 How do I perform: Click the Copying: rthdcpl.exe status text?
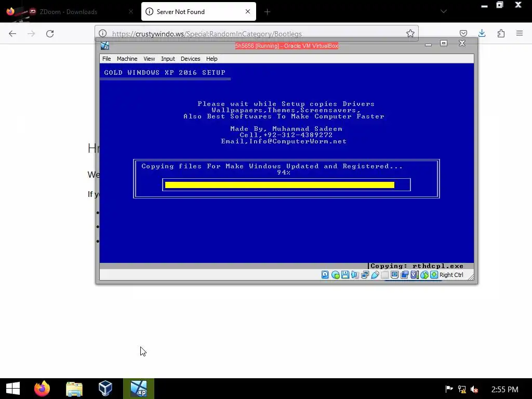(417, 266)
